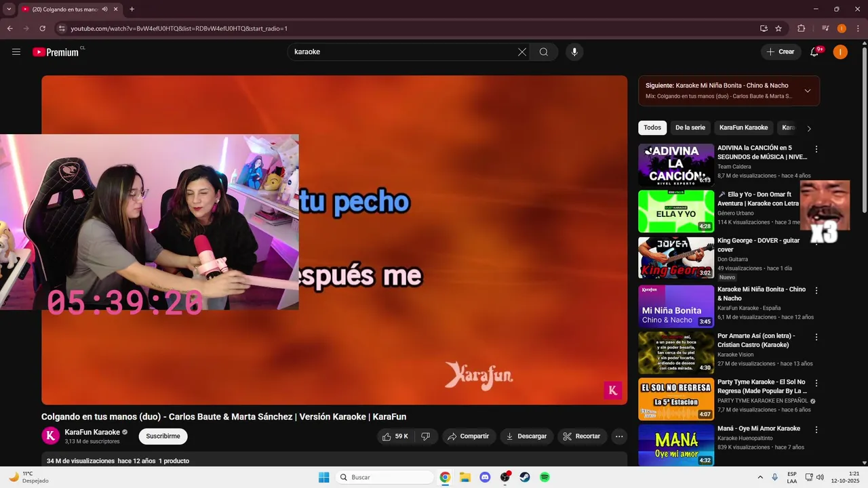868x488 pixels.
Task: Open Mi Niña Bonita video options menu
Action: [816, 291]
